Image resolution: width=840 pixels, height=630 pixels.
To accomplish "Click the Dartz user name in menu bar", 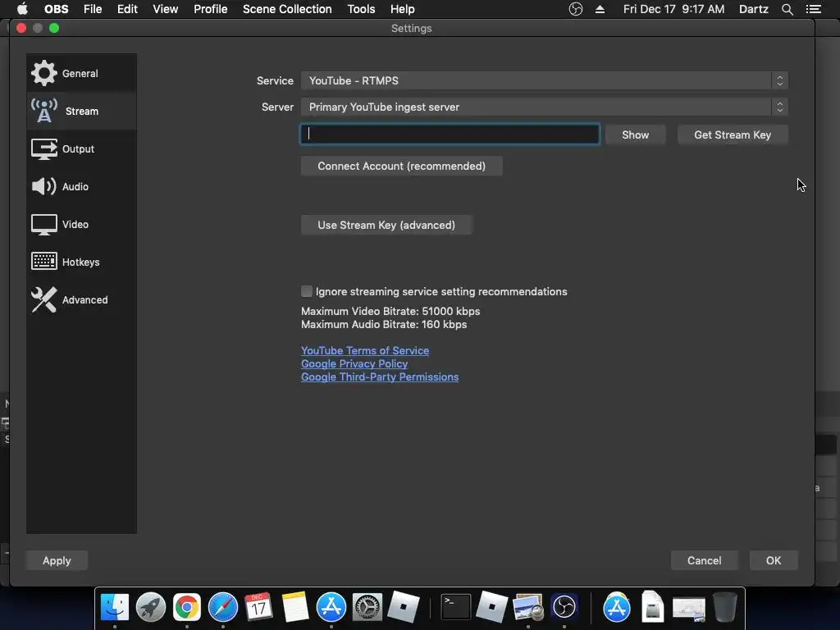I will 753,9.
